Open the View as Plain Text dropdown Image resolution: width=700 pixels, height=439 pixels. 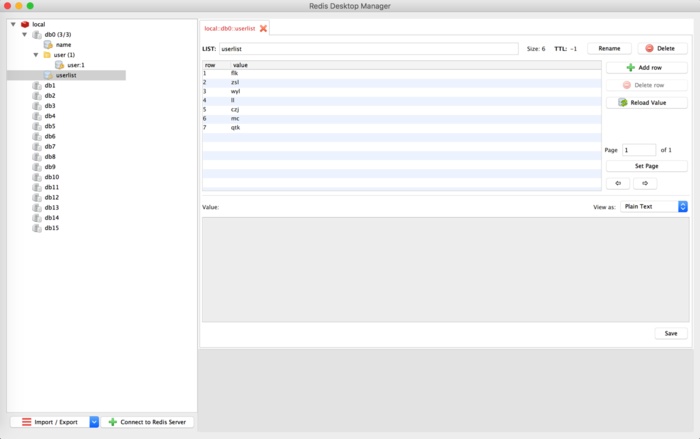(654, 207)
